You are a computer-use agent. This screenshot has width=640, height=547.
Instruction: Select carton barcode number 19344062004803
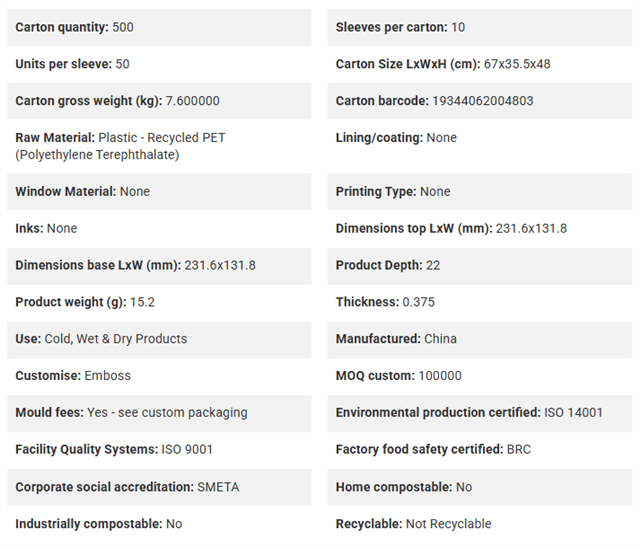click(482, 101)
